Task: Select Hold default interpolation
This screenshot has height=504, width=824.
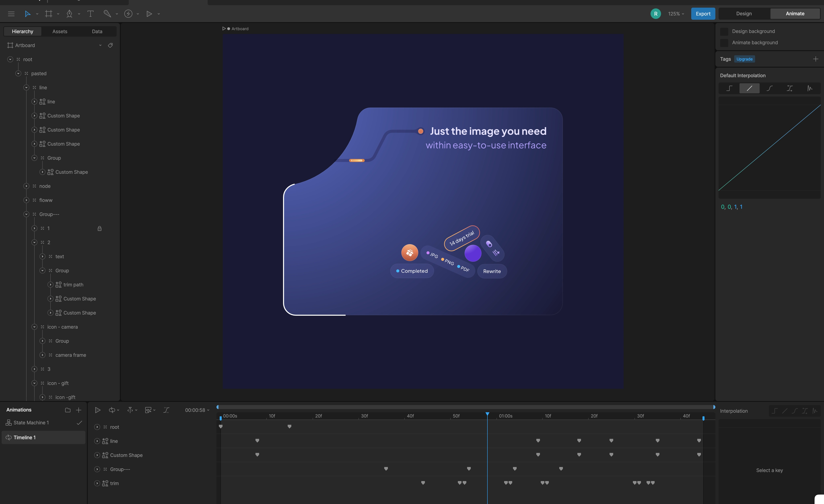Action: [729, 88]
